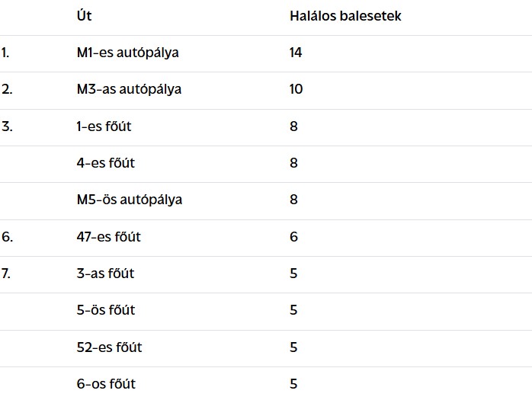The image size is (532, 400).
Task: Click the value 10 for M3-as autópálya
Action: pos(296,89)
